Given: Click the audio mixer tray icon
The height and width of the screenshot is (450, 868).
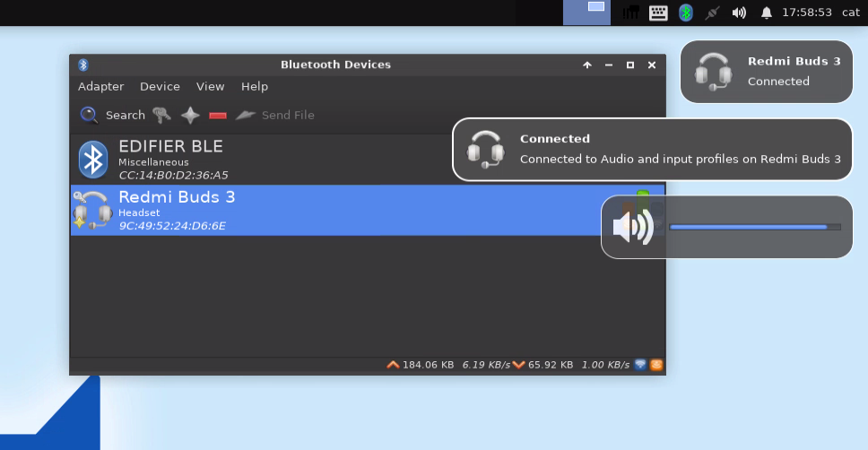Looking at the screenshot, I should 631,13.
